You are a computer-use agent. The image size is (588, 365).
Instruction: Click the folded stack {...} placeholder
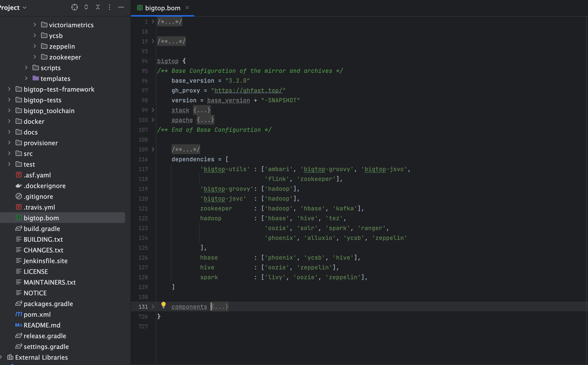(202, 110)
